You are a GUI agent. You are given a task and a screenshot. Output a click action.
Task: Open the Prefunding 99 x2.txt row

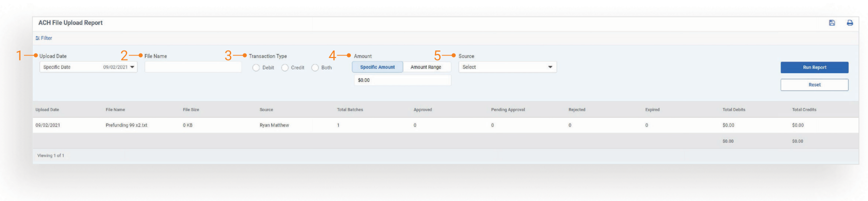(126, 125)
